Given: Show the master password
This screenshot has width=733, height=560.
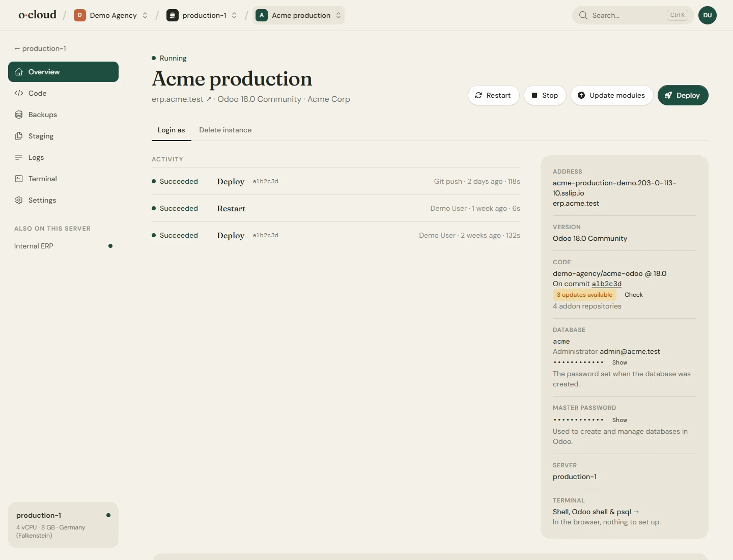Looking at the screenshot, I should click(619, 420).
